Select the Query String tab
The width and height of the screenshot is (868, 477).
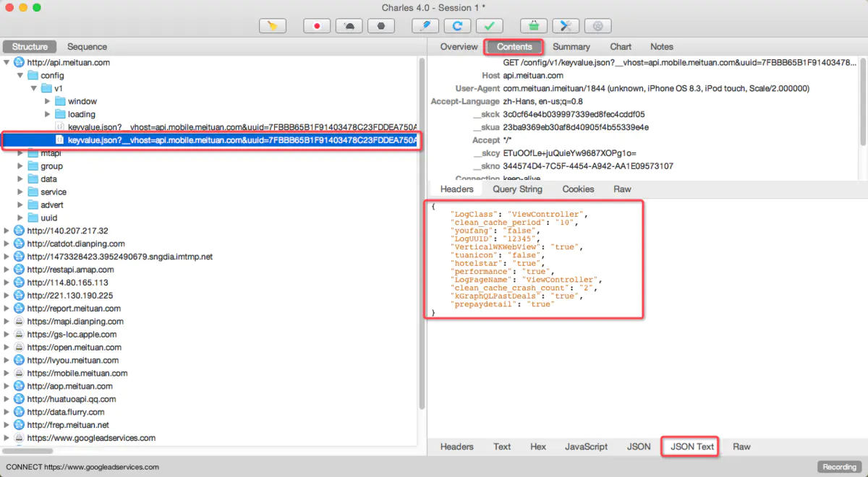pos(516,189)
